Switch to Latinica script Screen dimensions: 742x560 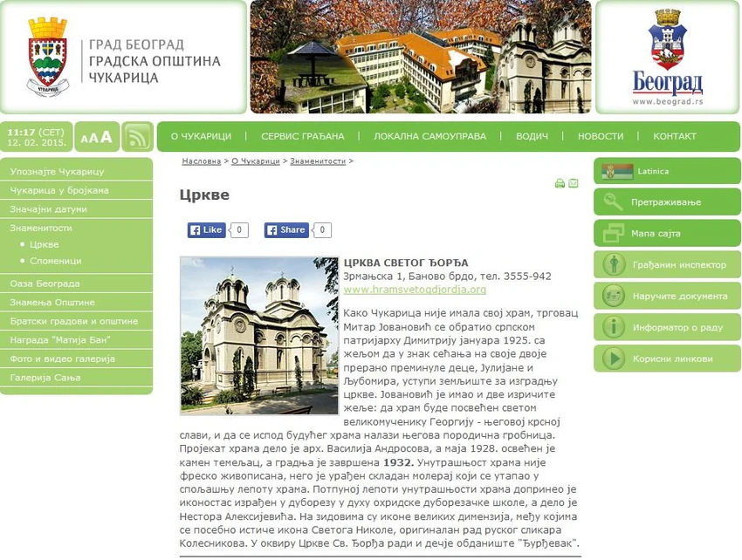[x=667, y=171]
